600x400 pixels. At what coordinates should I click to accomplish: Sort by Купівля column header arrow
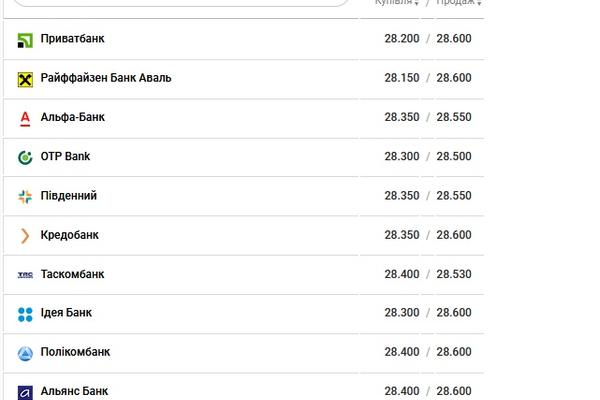pyautogui.click(x=416, y=3)
